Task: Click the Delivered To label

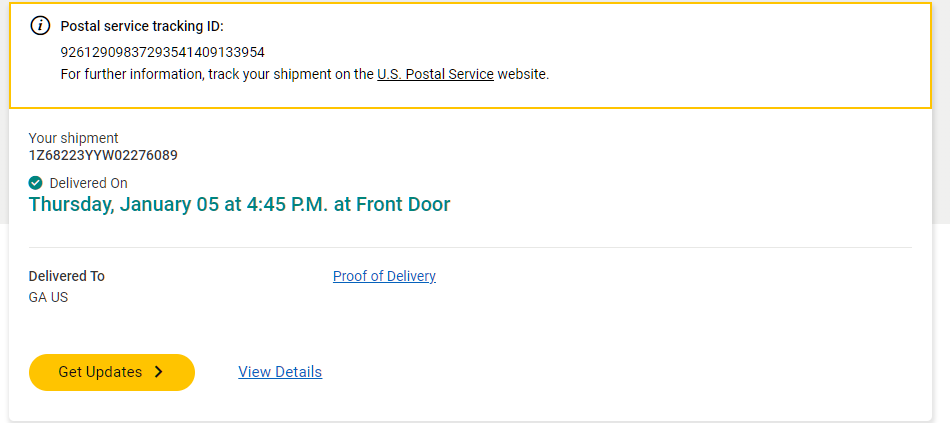Action: tap(66, 276)
